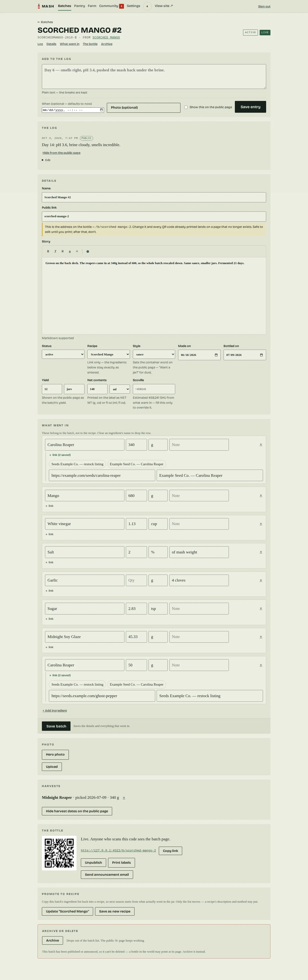Viewport: 308px width, 980px height.
Task: Delete the Midnight Reaper harvest entry
Action: [124, 797]
